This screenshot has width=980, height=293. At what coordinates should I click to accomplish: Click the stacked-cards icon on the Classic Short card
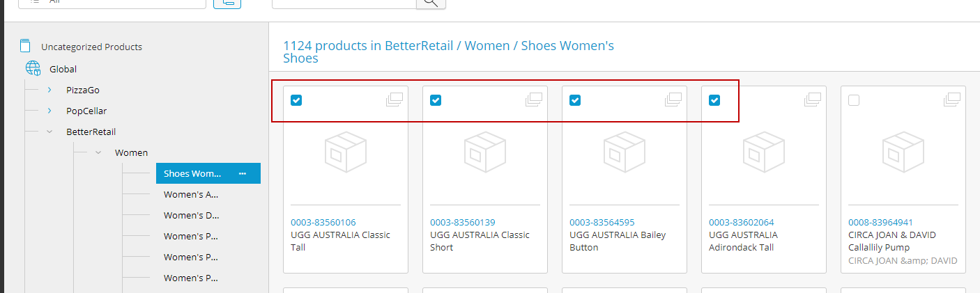click(x=534, y=100)
